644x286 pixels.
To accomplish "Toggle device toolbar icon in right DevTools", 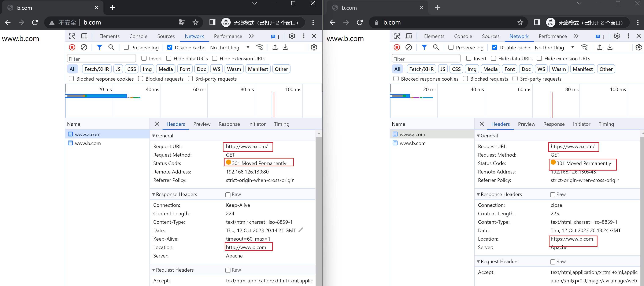I will point(408,36).
